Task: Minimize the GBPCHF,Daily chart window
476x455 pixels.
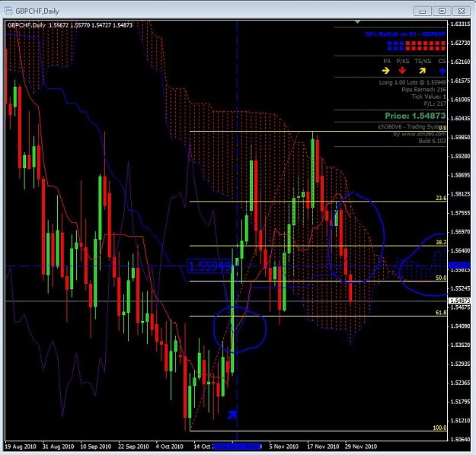Action: (x=422, y=11)
